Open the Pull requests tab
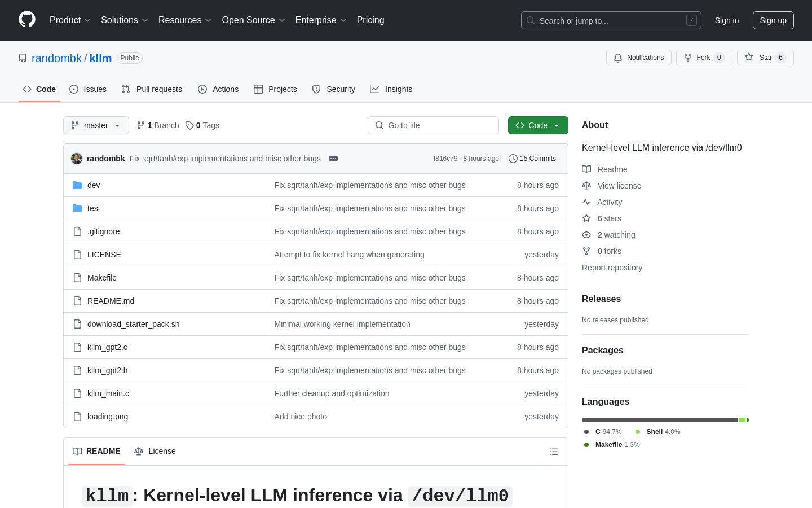 152,89
